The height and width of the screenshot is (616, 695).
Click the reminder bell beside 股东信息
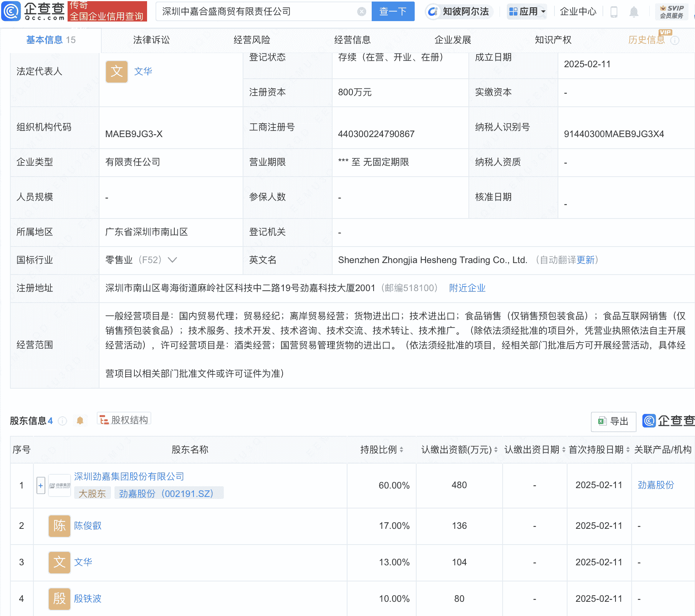pos(80,421)
